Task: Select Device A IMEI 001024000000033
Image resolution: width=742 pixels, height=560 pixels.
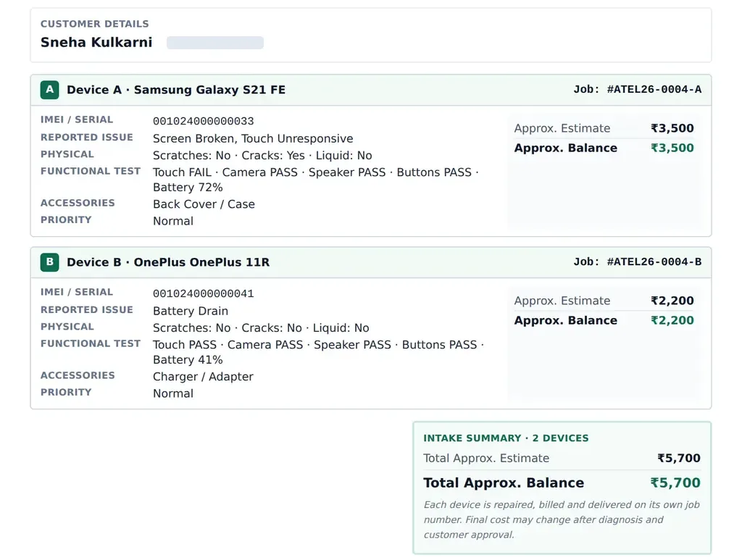Action: (x=203, y=122)
